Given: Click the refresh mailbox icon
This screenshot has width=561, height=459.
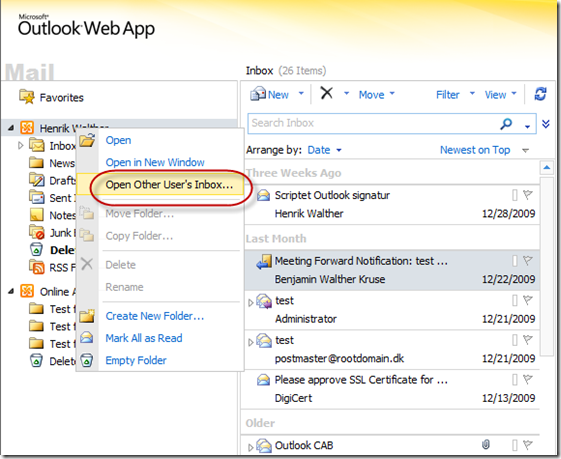Looking at the screenshot, I should [540, 94].
